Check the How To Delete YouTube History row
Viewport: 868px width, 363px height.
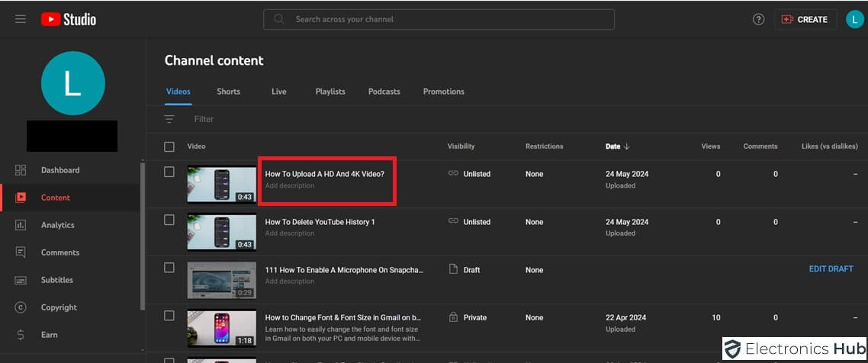[169, 220]
